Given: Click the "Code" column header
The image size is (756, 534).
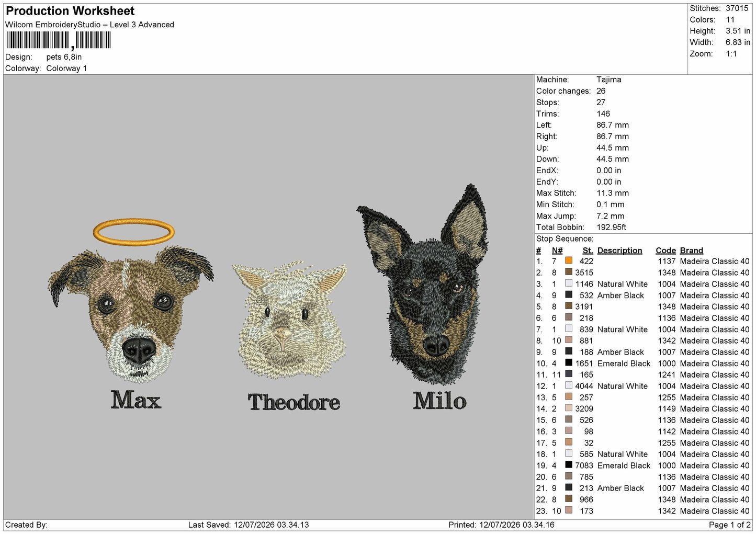Looking at the screenshot, I should coord(665,251).
